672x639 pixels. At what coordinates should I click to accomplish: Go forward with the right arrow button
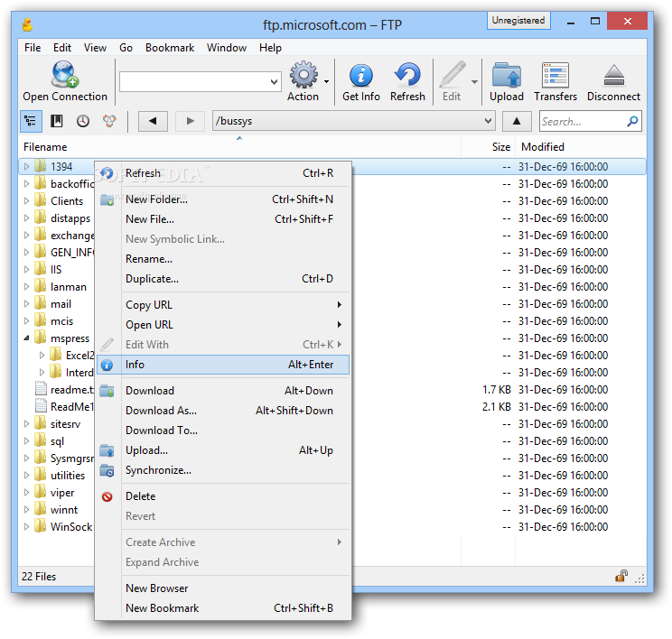pyautogui.click(x=191, y=121)
